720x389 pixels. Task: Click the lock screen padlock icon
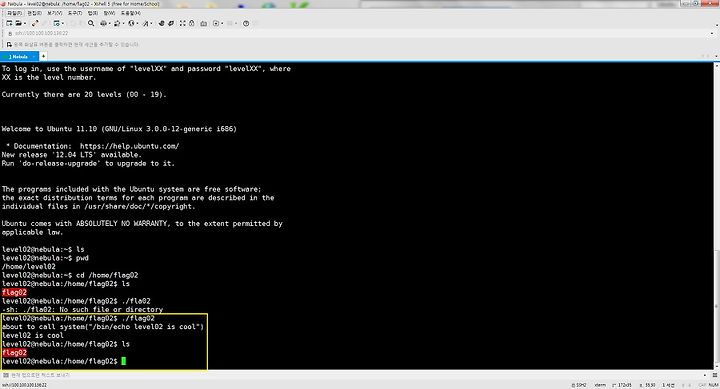191,23
